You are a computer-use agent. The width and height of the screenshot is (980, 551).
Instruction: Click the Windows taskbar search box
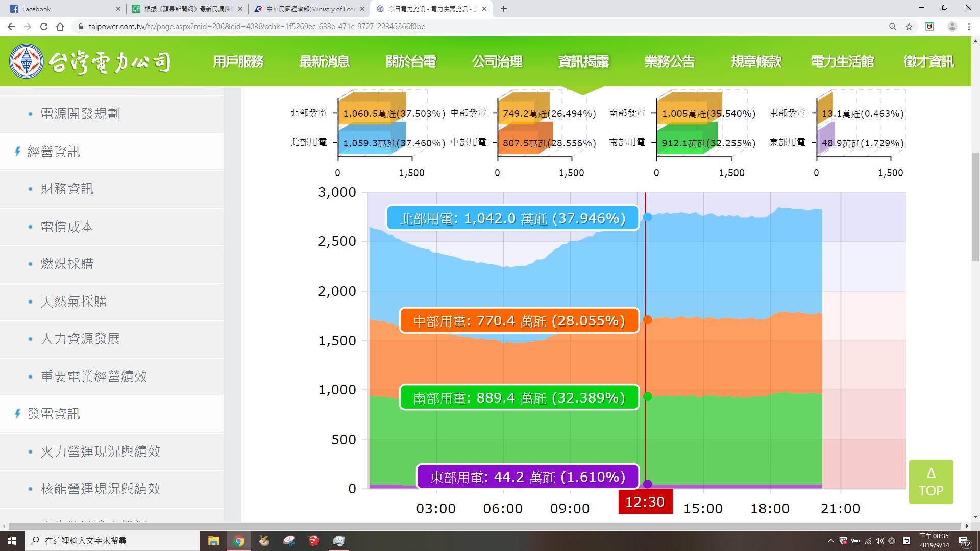tap(112, 541)
